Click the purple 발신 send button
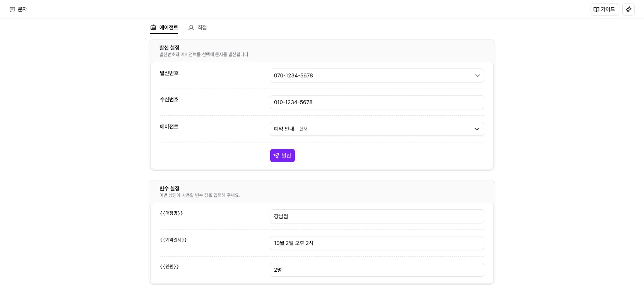Image resolution: width=644 pixels, height=298 pixels. pos(283,156)
